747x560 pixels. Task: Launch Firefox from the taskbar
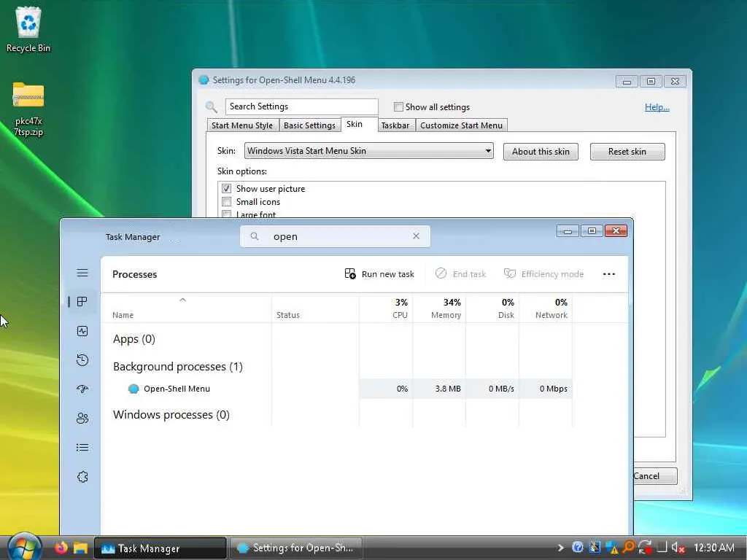61,548
